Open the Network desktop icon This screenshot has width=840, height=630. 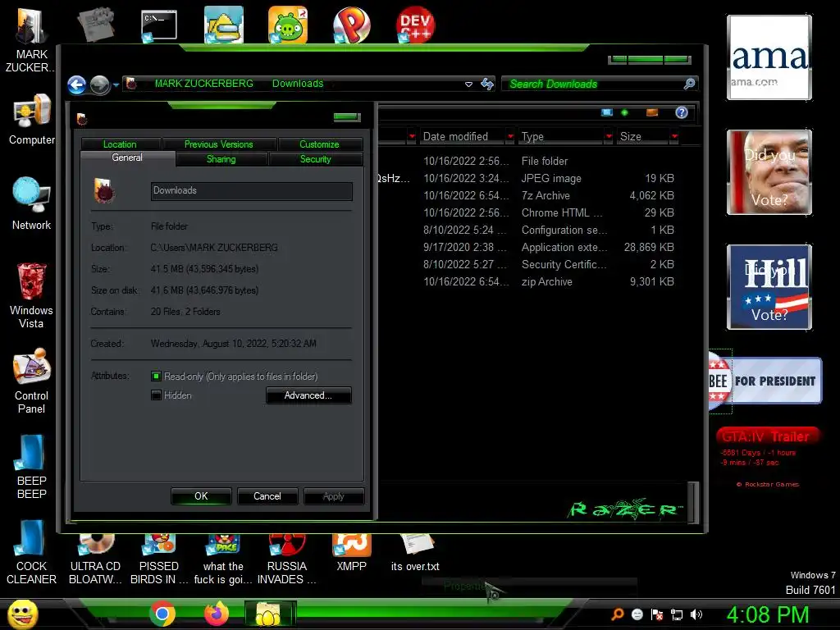32,203
